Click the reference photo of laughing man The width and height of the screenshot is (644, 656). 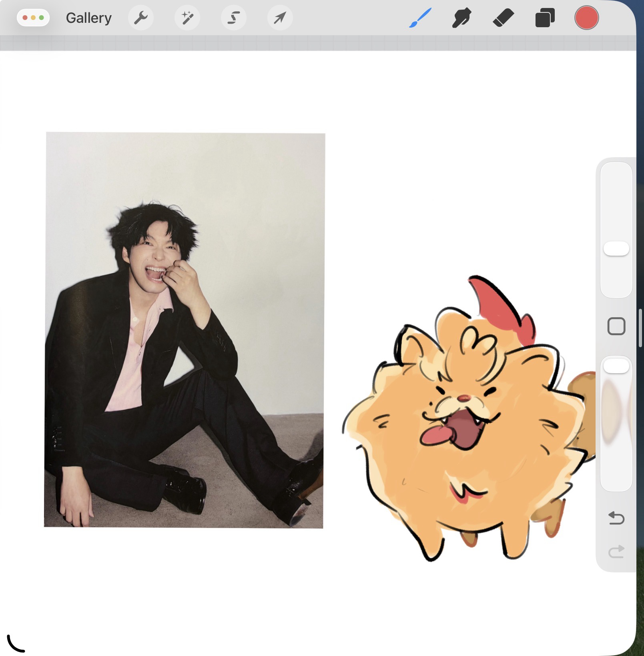184,330
